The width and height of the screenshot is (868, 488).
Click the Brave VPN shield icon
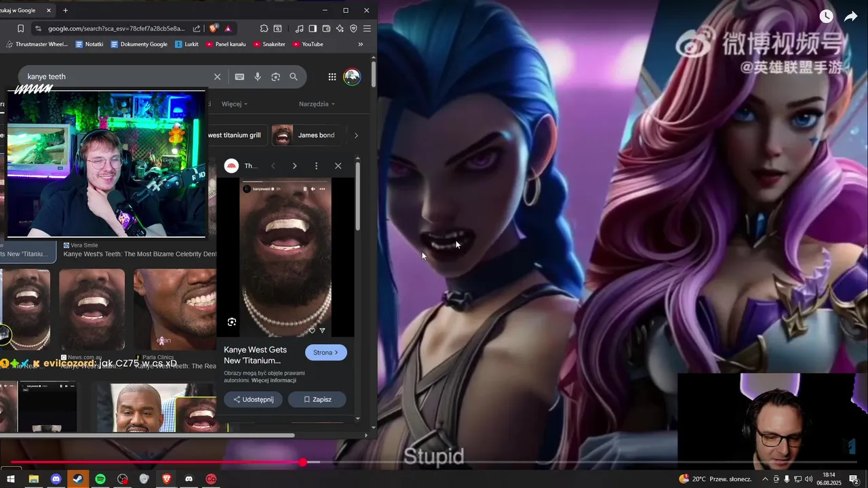pos(353,28)
